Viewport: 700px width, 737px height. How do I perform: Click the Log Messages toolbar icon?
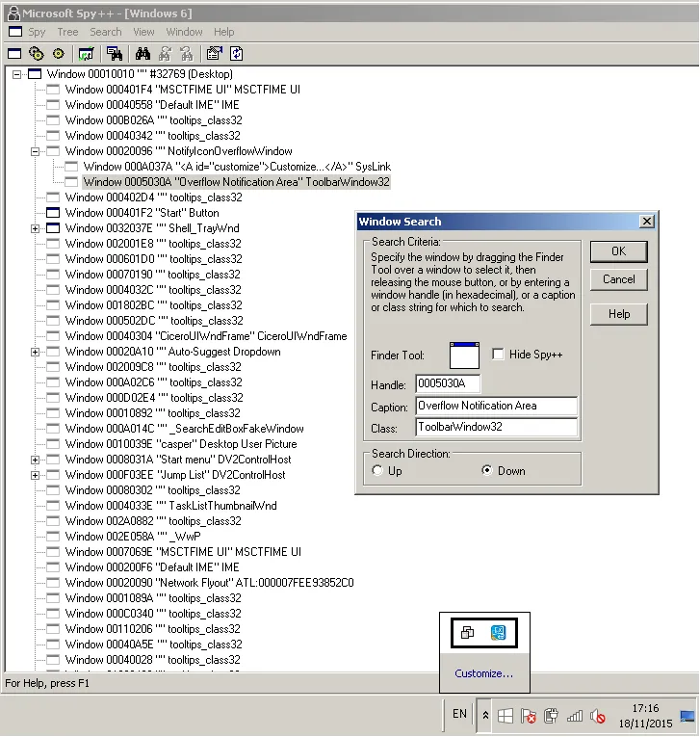coord(86,54)
